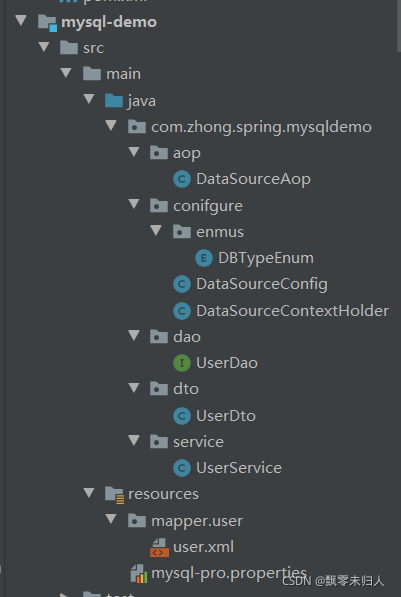
Task: Click the resources folder icon
Action: click(115, 495)
